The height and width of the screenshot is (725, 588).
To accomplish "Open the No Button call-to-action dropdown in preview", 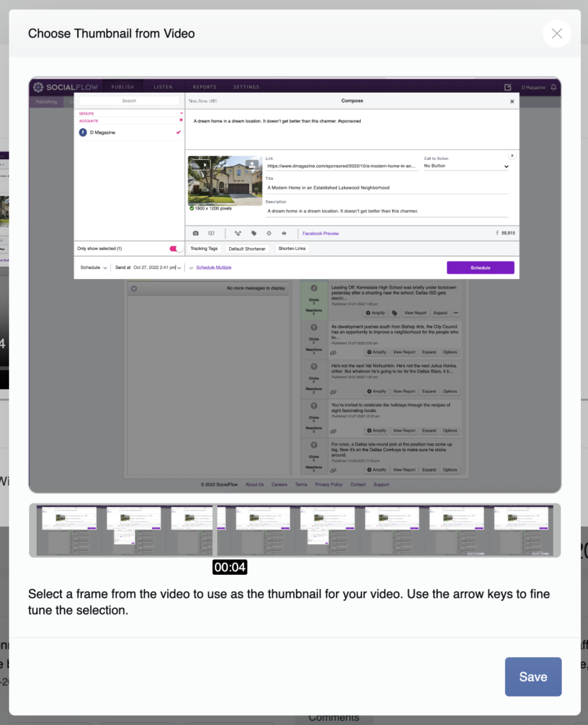I will coord(466,166).
